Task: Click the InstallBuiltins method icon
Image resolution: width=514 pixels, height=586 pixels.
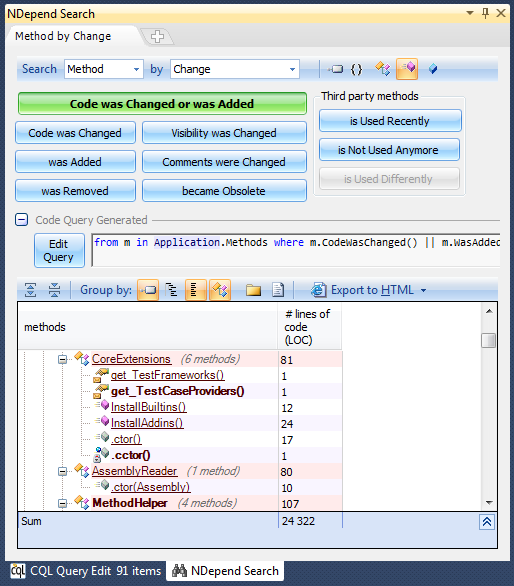Action: (x=102, y=406)
